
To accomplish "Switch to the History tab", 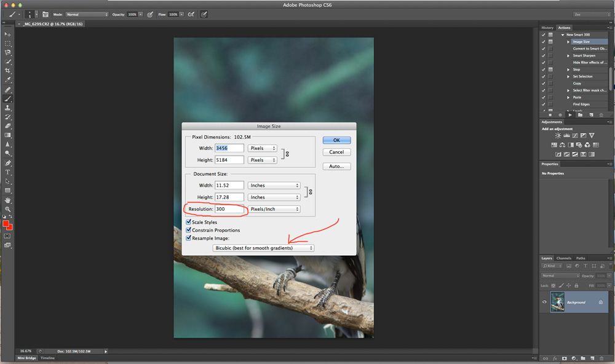I will (x=547, y=28).
